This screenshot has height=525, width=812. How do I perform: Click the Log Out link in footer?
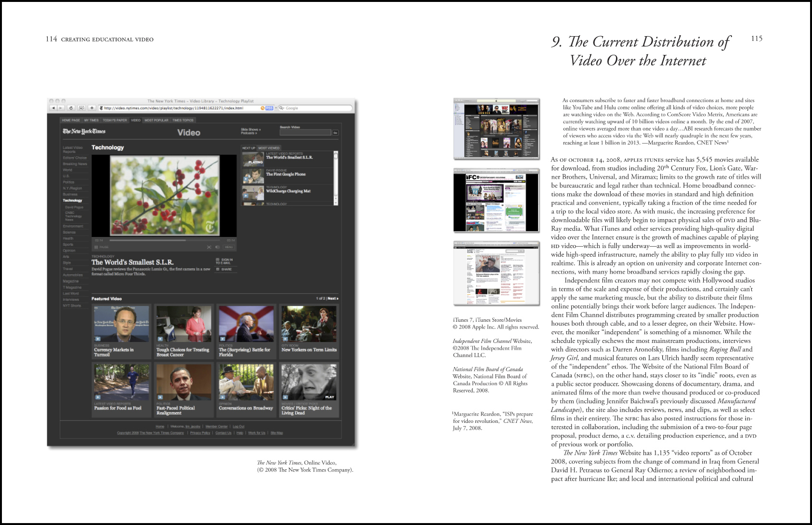[238, 426]
